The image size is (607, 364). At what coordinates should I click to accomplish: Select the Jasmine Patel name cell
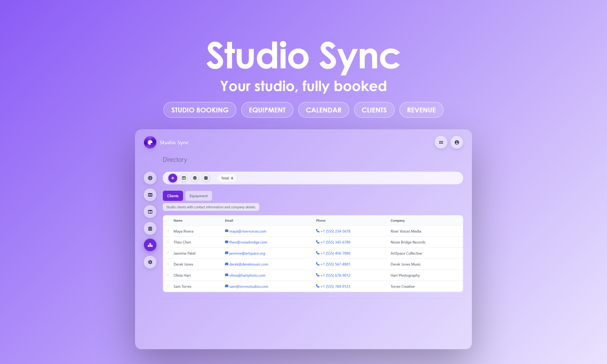pos(184,253)
